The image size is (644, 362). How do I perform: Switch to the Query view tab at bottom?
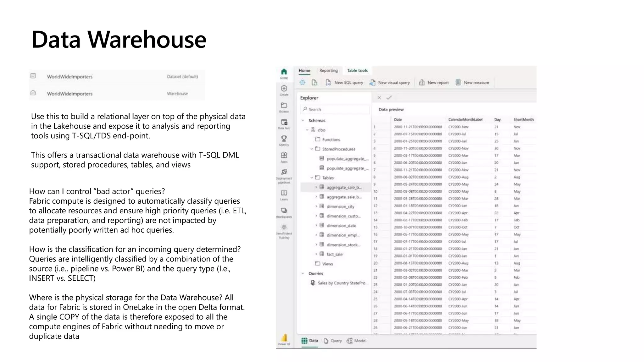click(332, 341)
